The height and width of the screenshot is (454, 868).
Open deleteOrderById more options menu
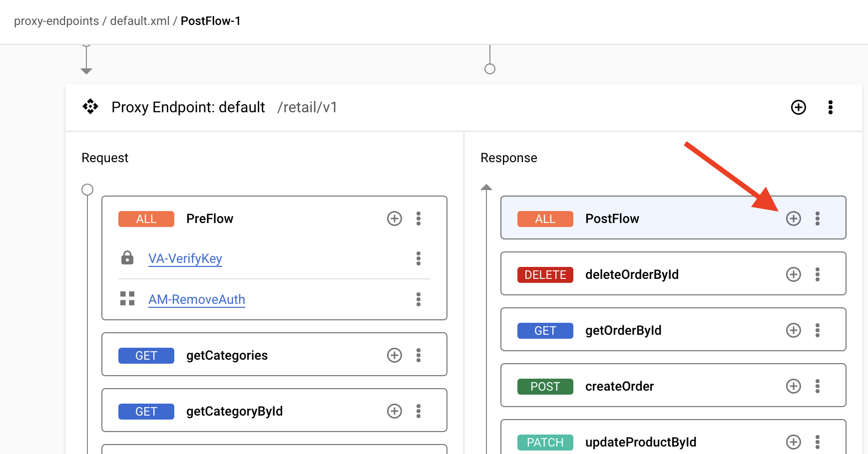pyautogui.click(x=817, y=274)
